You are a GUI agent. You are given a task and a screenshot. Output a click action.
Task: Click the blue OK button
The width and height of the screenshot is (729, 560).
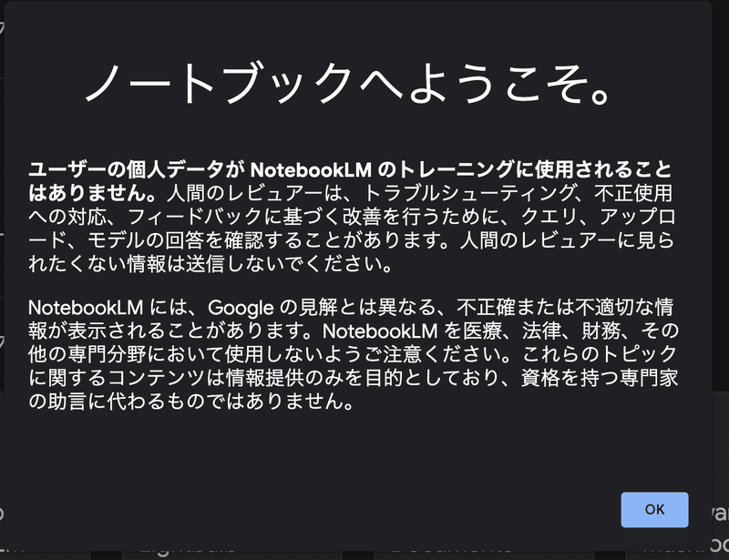coord(654,509)
